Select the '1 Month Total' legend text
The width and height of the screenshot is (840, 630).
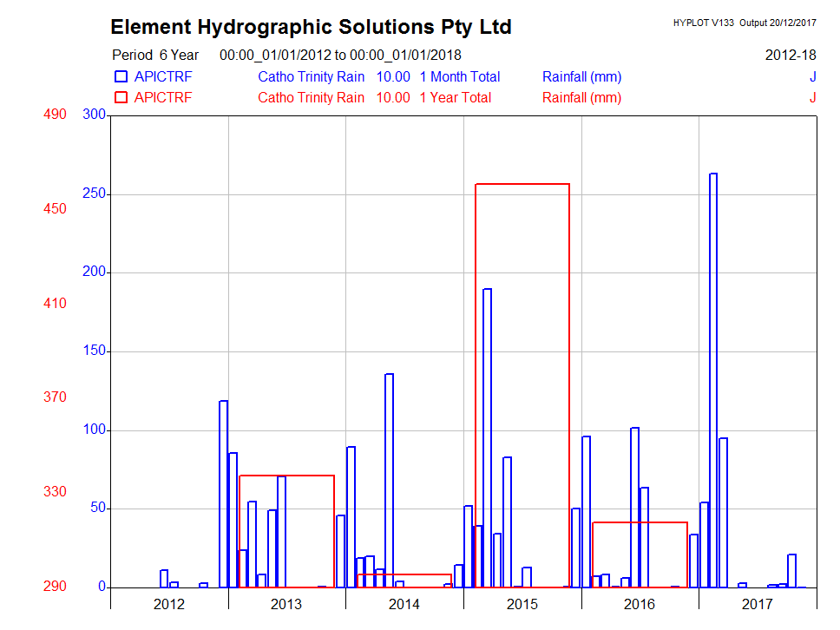click(459, 77)
